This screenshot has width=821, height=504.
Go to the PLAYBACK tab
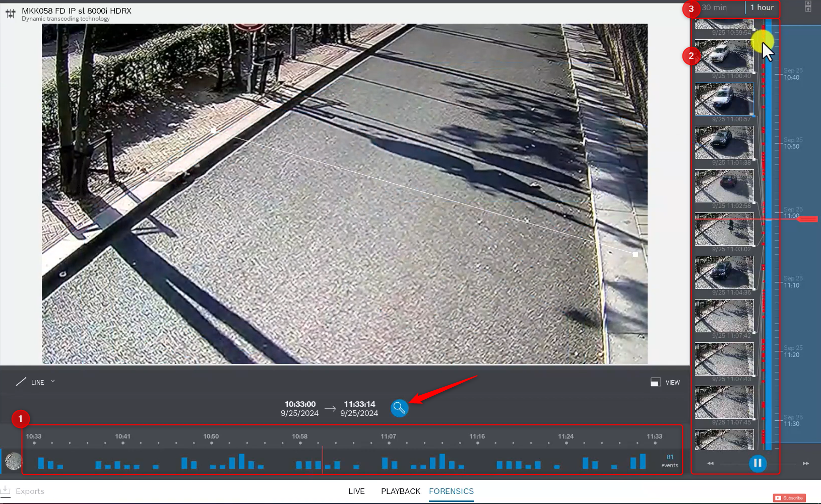click(401, 491)
